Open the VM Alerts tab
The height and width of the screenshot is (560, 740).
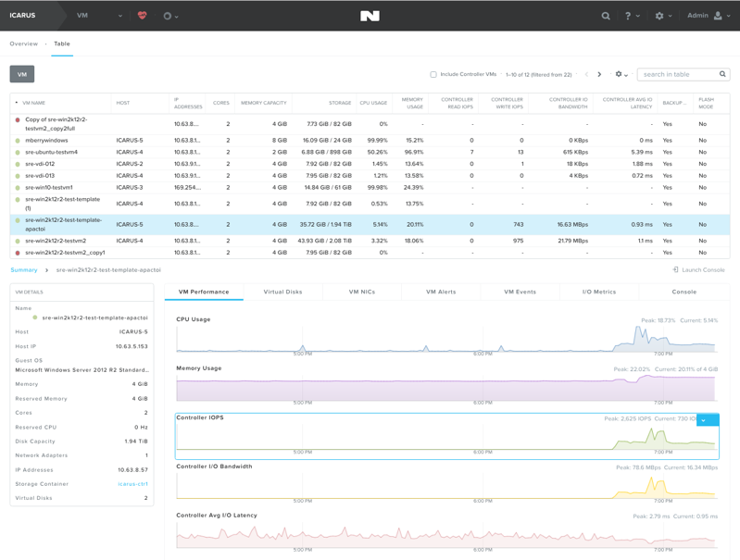(x=441, y=292)
